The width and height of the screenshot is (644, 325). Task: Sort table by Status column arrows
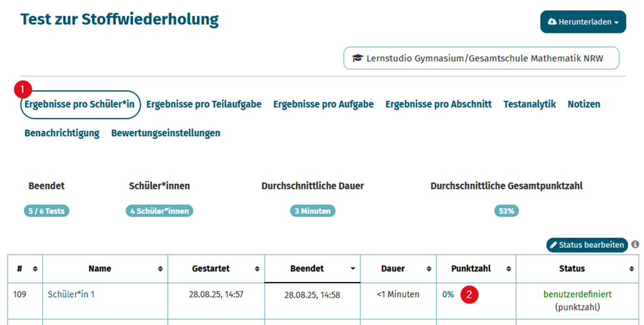pyautogui.click(x=631, y=268)
